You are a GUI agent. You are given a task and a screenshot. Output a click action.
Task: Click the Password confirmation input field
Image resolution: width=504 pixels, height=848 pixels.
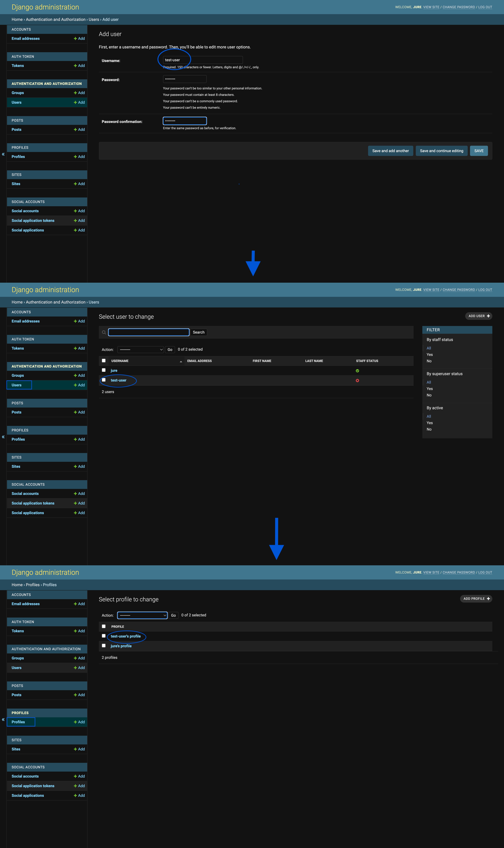click(185, 121)
